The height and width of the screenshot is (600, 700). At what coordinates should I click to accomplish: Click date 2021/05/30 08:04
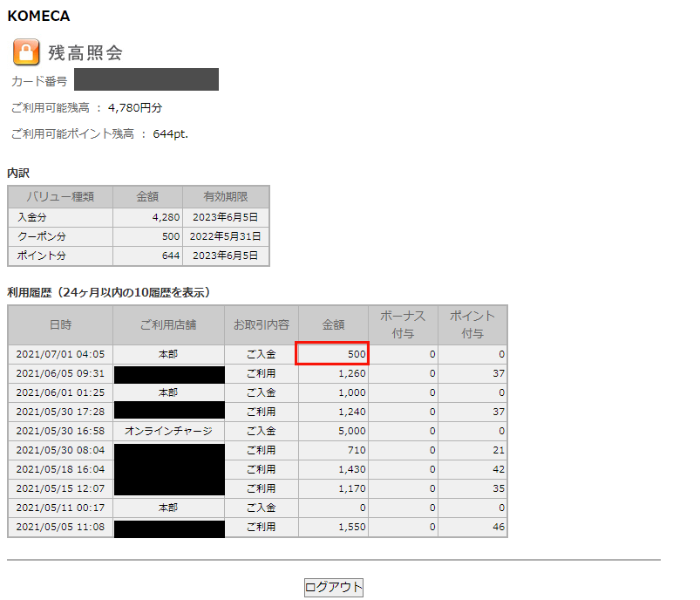[x=60, y=450]
